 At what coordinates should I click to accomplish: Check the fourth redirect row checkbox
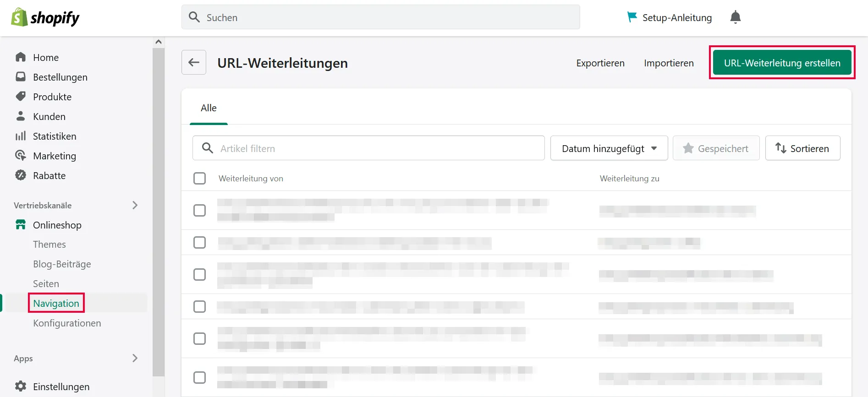199,306
